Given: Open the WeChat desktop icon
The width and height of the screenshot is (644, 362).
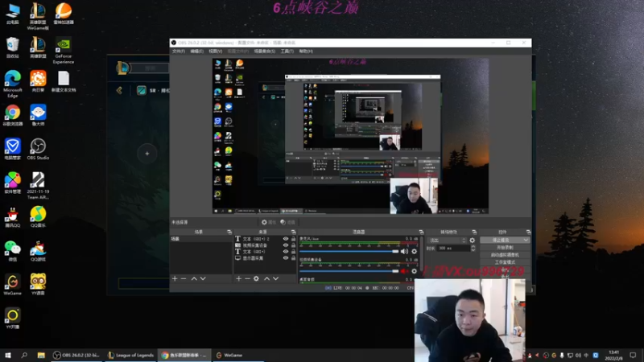Looking at the screenshot, I should 13,251.
